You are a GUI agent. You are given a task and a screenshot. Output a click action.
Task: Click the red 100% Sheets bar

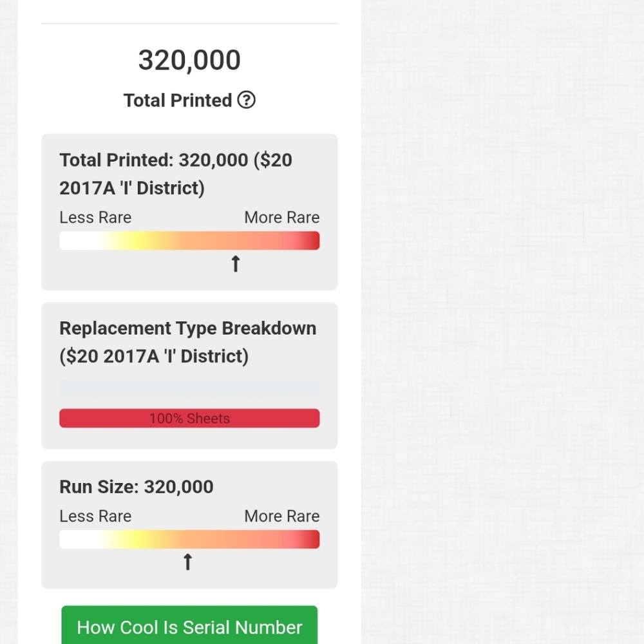189,418
